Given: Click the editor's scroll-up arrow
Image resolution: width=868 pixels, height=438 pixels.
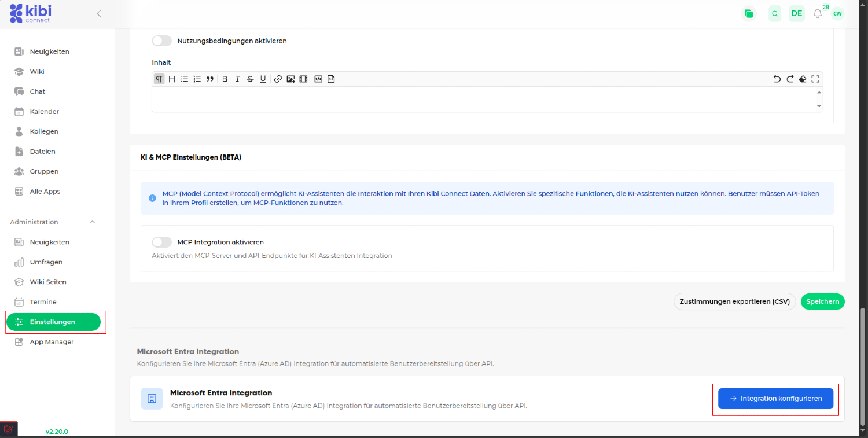Looking at the screenshot, I should (819, 92).
